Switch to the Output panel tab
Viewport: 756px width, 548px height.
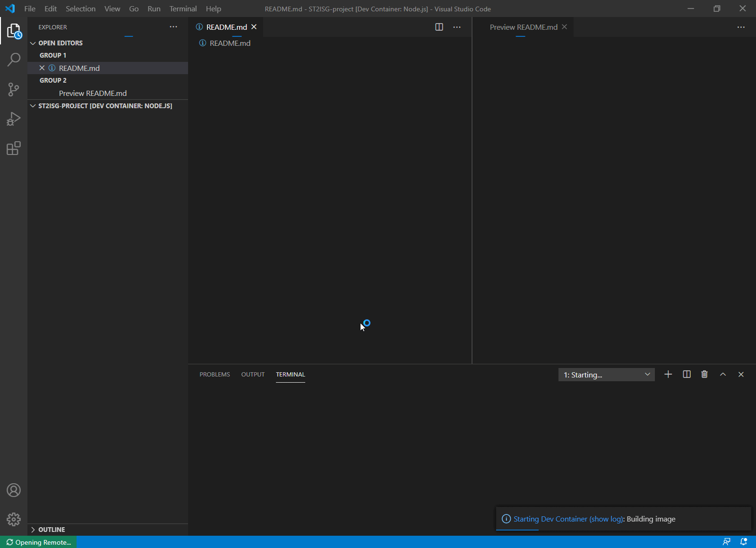point(253,374)
